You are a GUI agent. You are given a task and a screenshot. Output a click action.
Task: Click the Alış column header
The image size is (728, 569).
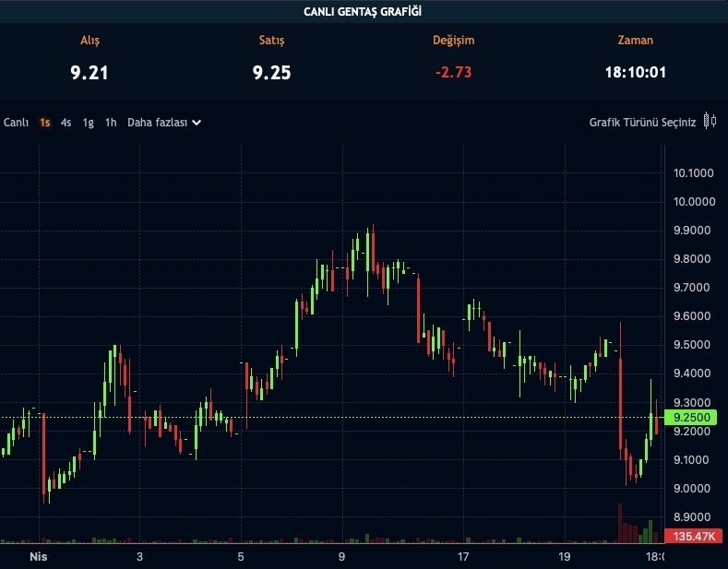90,41
